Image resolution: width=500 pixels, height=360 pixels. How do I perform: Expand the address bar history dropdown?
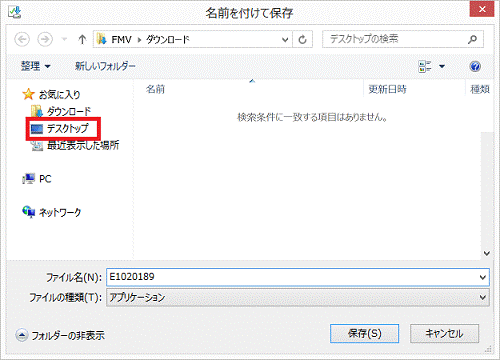(285, 40)
